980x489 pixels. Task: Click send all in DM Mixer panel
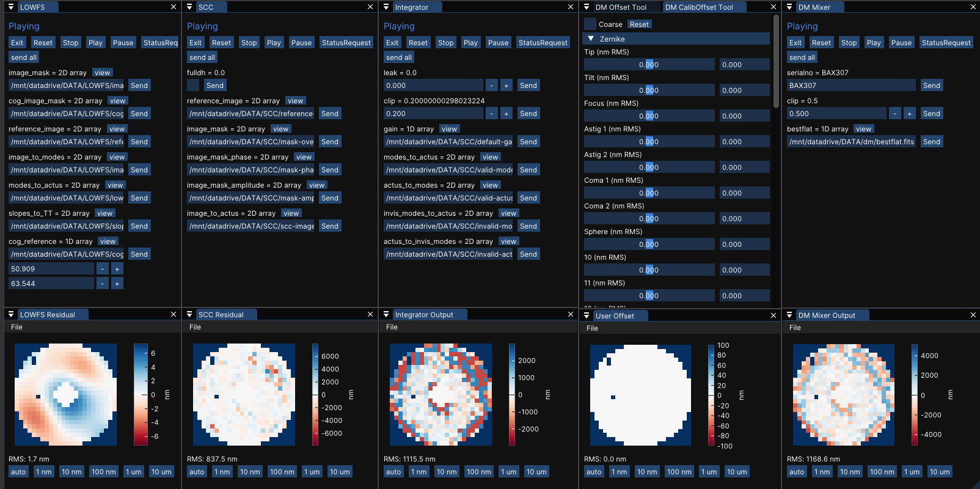(x=802, y=57)
